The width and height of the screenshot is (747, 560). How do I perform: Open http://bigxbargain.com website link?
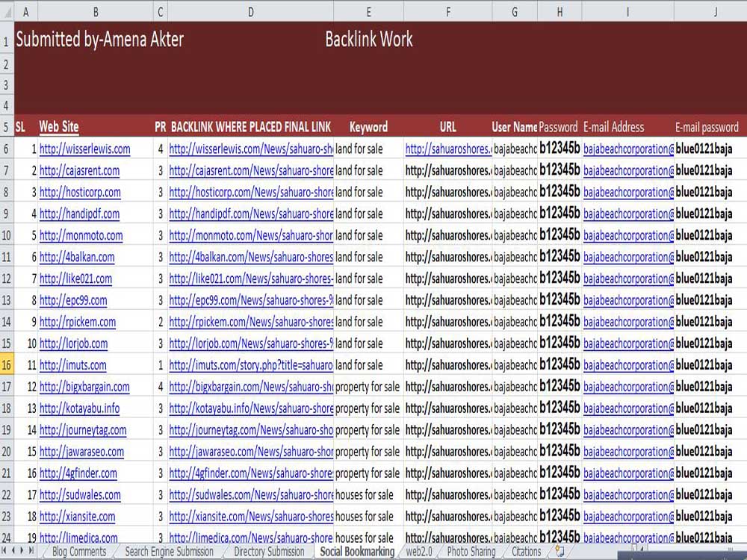(84, 387)
